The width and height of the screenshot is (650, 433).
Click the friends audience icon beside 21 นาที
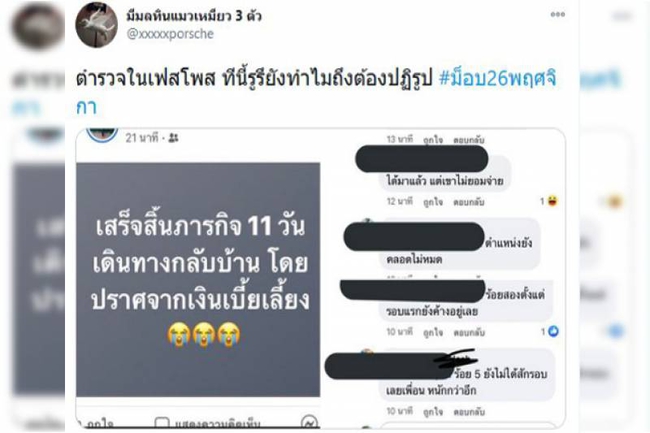pyautogui.click(x=174, y=138)
